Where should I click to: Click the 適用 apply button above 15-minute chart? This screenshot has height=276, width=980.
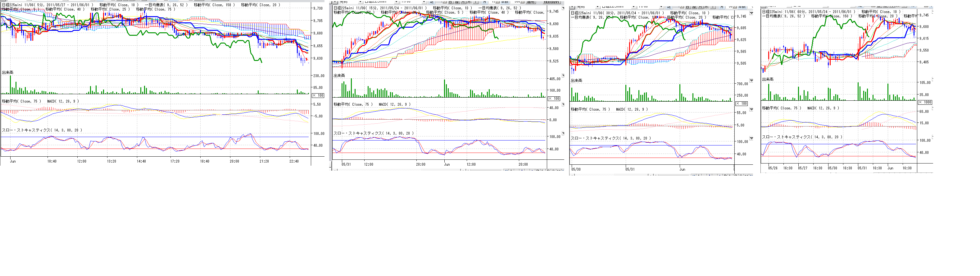click(x=530, y=2)
